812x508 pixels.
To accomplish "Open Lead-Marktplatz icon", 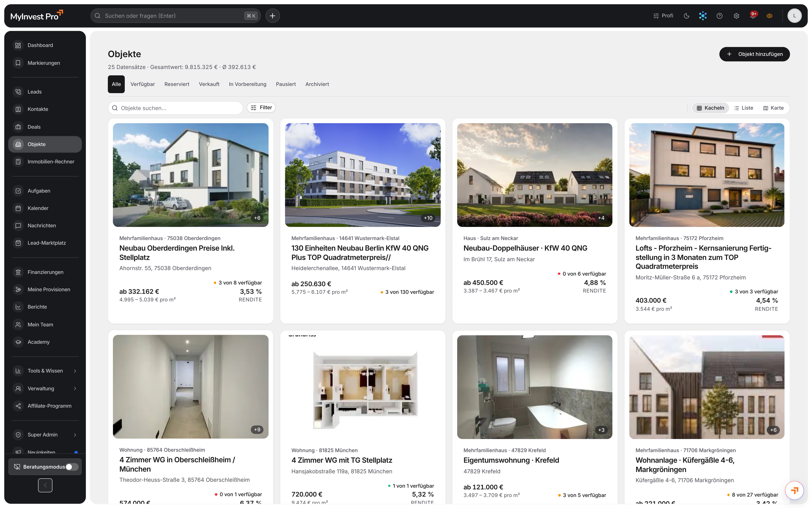I will point(18,243).
